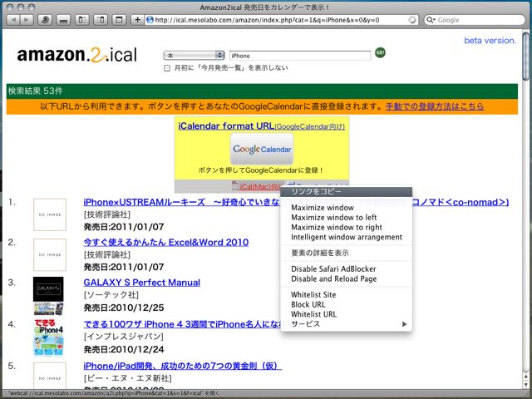Image resolution: width=532 pixels, height=399 pixels.
Task: Click the amazon.2.ical logo
Action: click(77, 55)
